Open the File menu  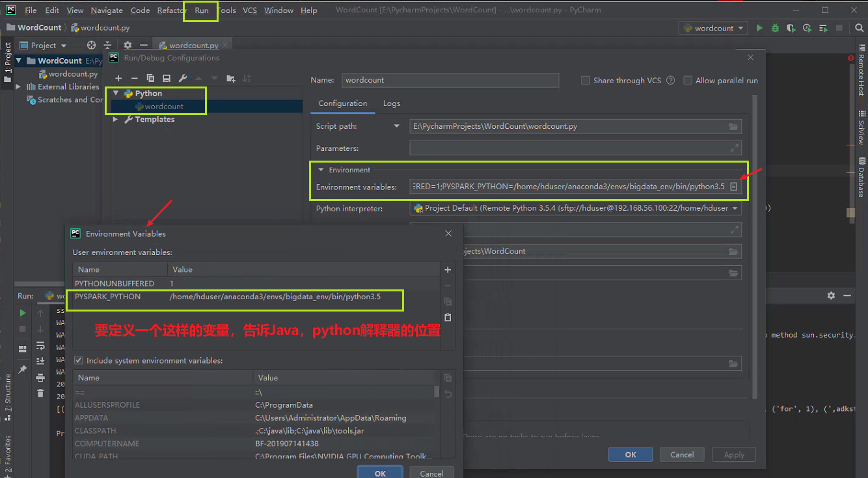(31, 10)
